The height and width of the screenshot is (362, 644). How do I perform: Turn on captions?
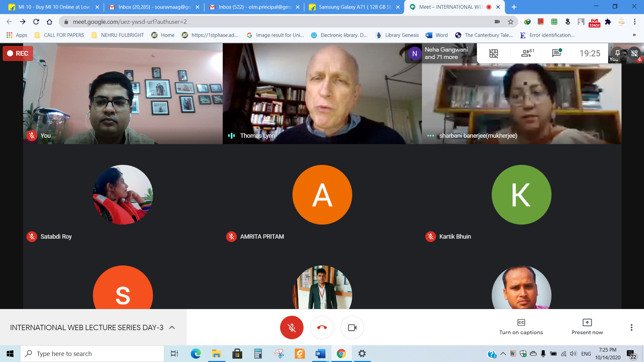[x=521, y=327]
